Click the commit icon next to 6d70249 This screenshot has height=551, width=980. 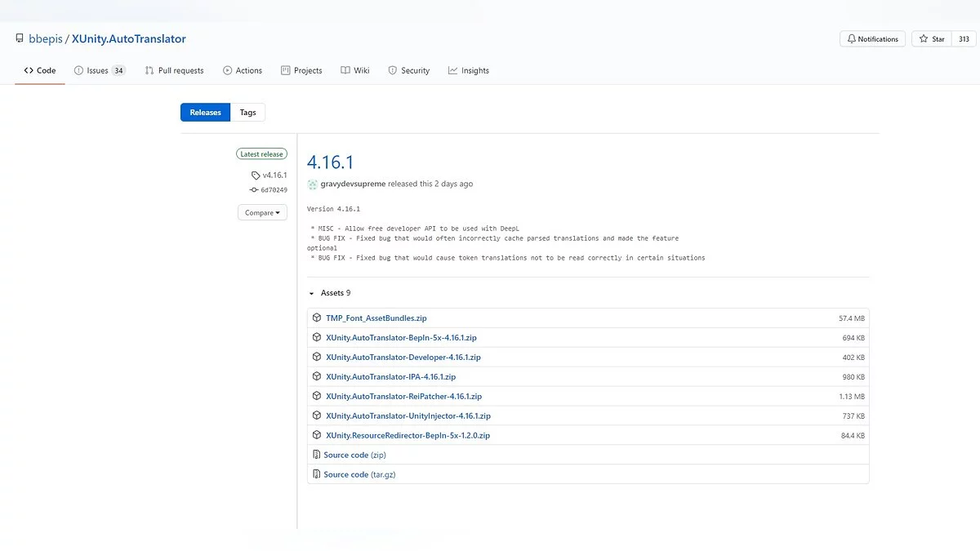254,190
